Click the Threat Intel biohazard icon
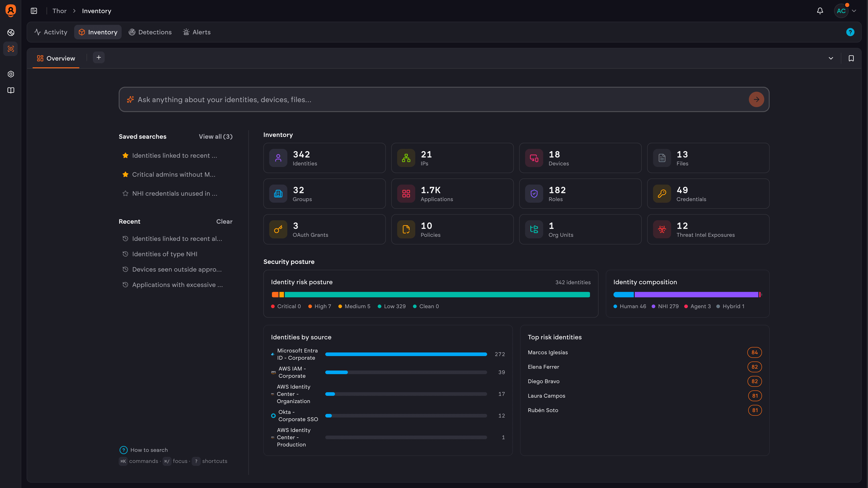868x488 pixels. (x=662, y=229)
